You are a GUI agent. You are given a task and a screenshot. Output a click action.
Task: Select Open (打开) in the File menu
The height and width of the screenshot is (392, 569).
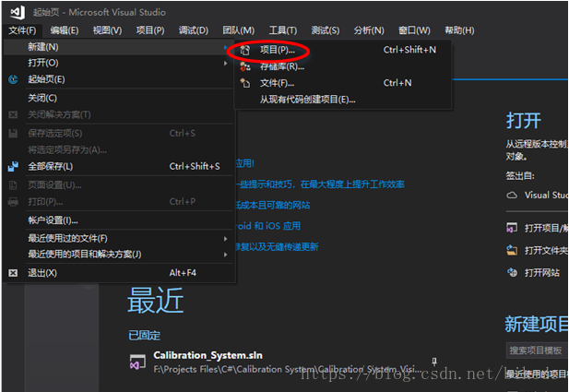coord(118,63)
